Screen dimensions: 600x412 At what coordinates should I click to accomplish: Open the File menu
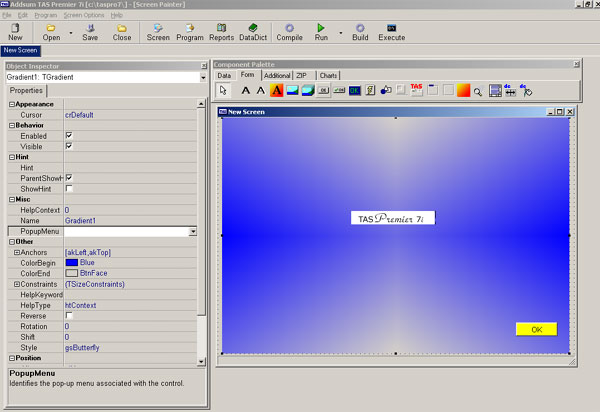coord(7,15)
